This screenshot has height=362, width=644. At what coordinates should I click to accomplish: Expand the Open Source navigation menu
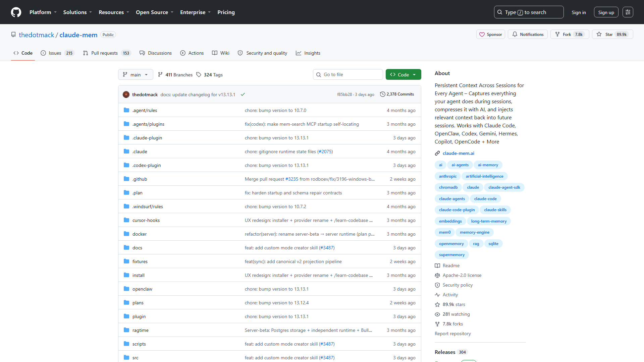(x=155, y=12)
